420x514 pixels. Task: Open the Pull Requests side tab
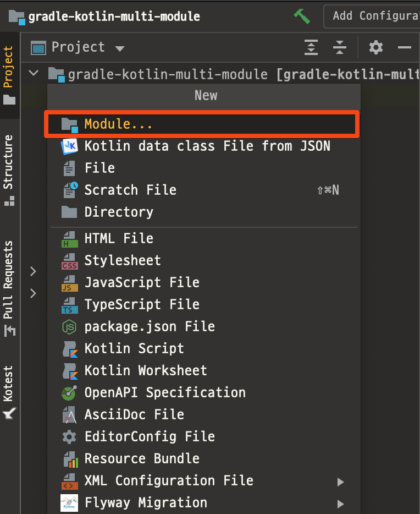[x=8, y=288]
